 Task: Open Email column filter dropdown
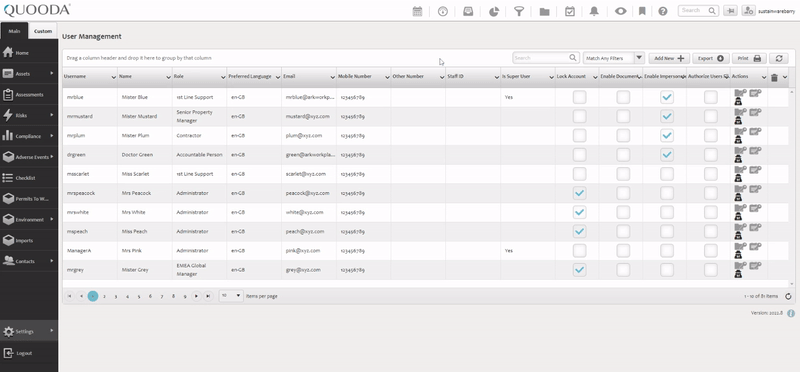[x=333, y=77]
